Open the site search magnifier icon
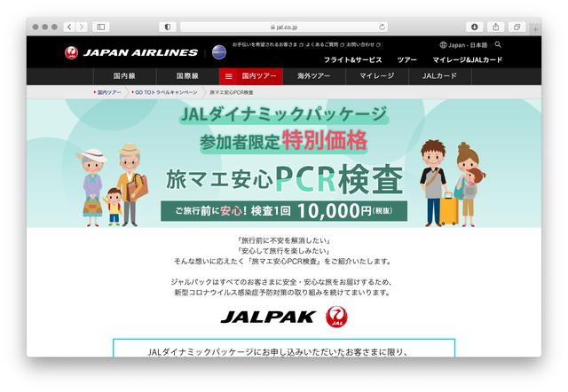Viewport: 568px width, 392px height. tap(498, 44)
